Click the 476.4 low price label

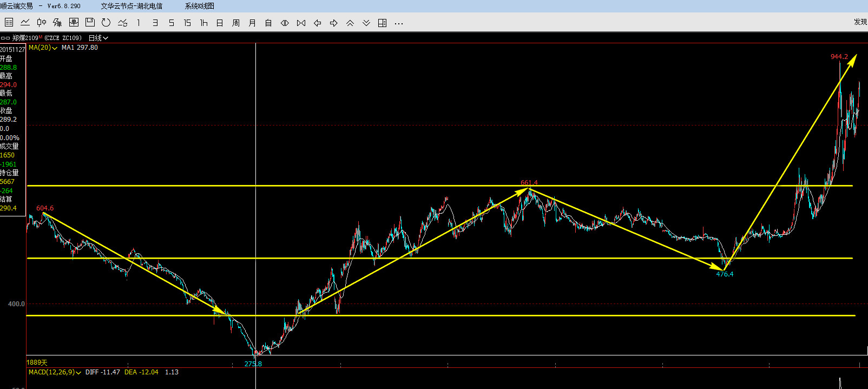click(x=725, y=274)
